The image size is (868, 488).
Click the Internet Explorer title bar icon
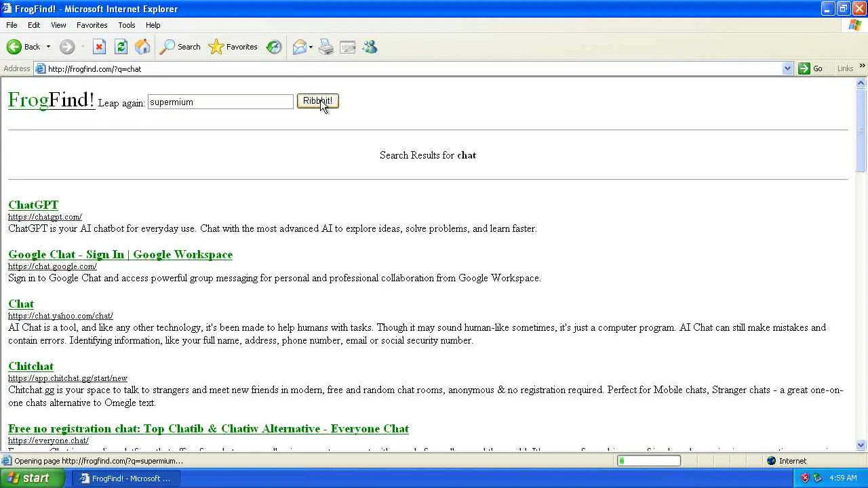[7, 9]
